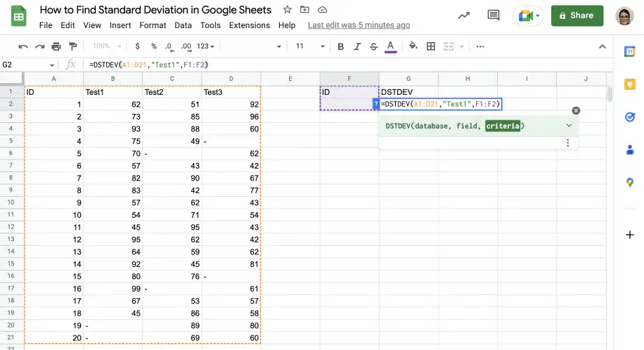Open the Tools menu

[x=210, y=25]
